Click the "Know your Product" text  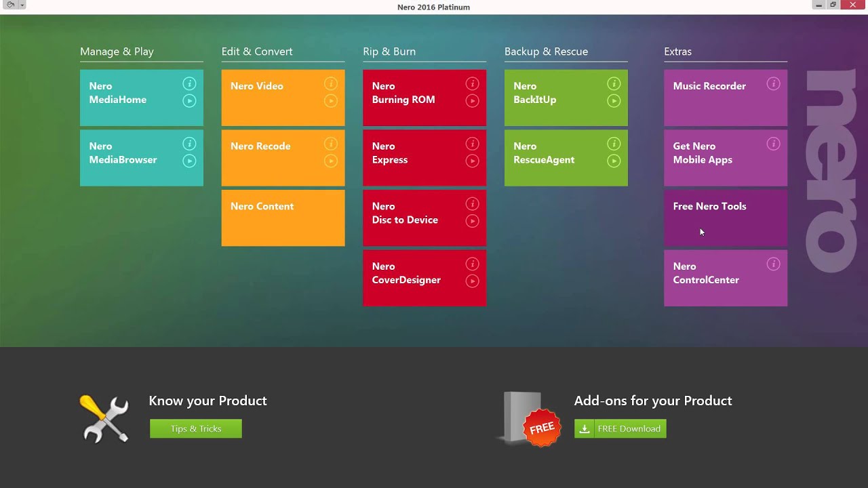coord(208,401)
